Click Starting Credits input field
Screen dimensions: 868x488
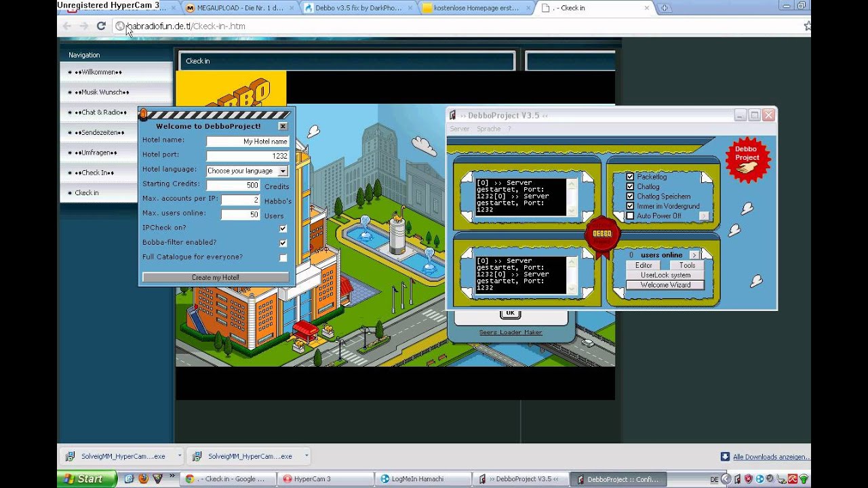pos(233,185)
